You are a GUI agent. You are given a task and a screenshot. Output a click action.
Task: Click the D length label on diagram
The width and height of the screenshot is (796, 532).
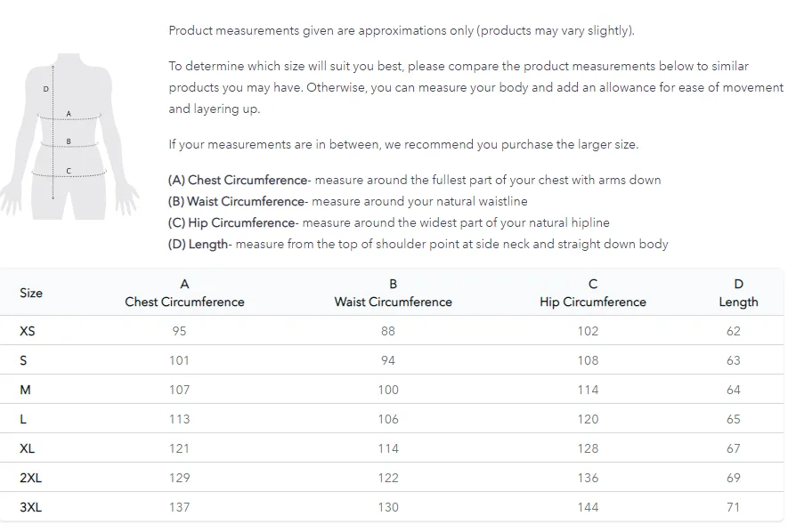pos(45,89)
